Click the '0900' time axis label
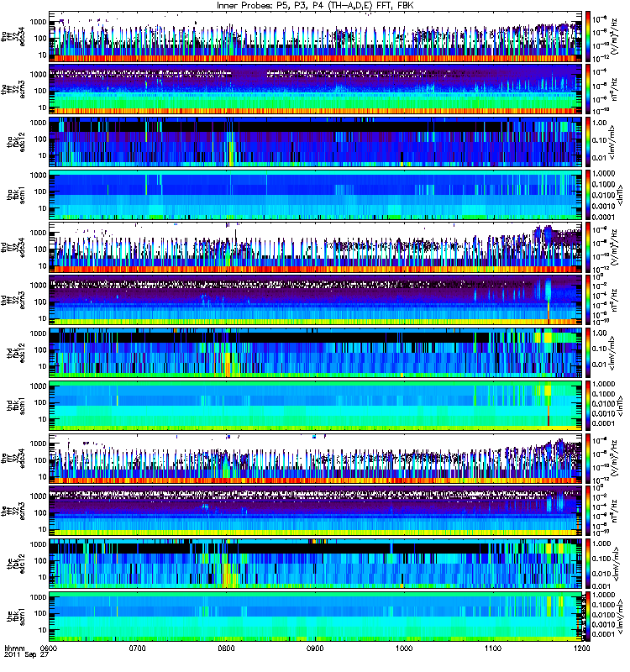Screen dimensions: 630x672 click(x=316, y=648)
